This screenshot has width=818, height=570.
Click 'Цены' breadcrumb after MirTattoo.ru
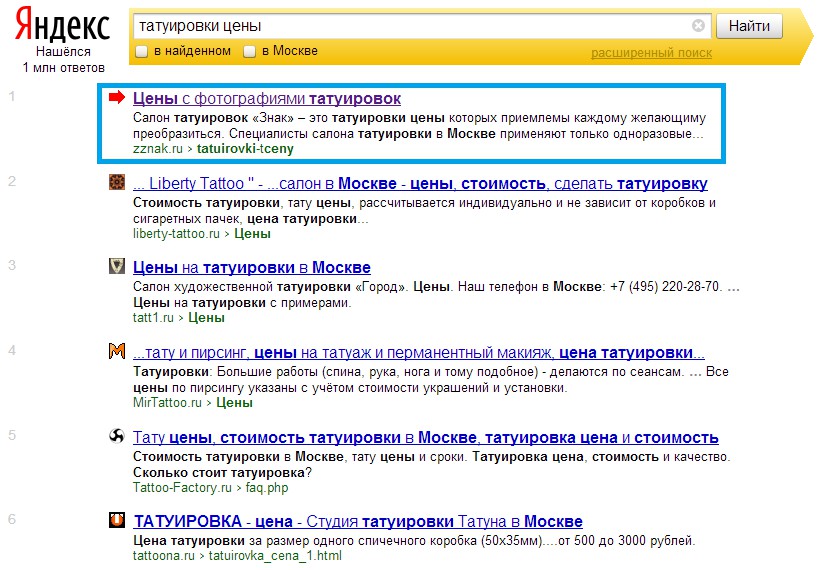pos(234,403)
